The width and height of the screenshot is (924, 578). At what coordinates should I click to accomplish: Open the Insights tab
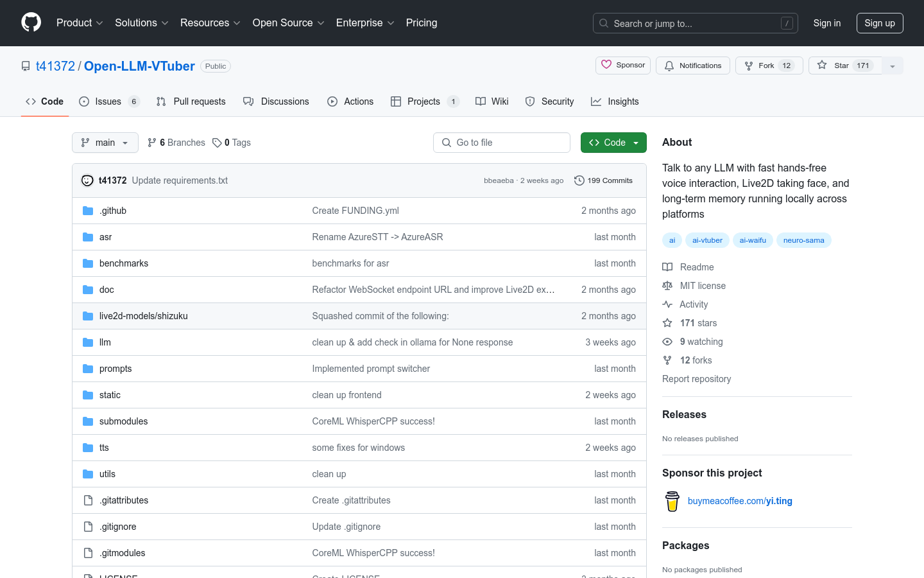pyautogui.click(x=615, y=101)
